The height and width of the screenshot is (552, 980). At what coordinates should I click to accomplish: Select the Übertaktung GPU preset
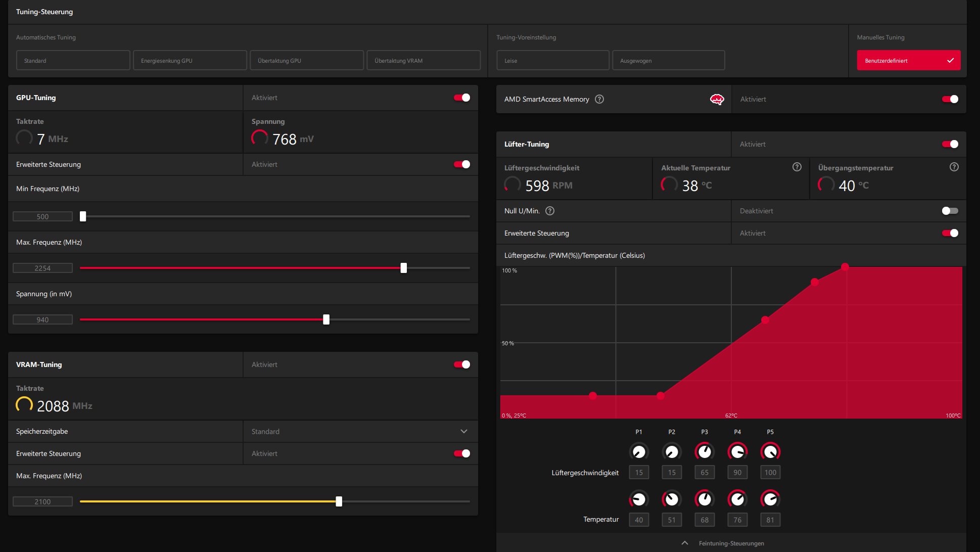pos(307,61)
